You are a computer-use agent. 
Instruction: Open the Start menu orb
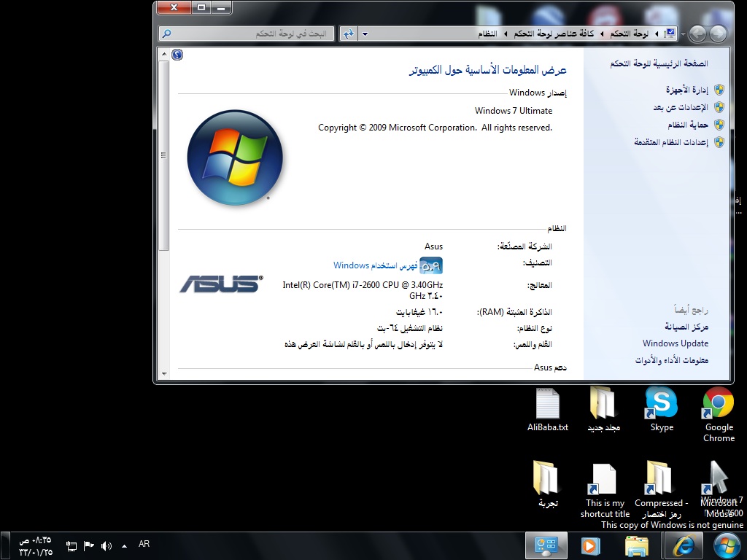[727, 545]
